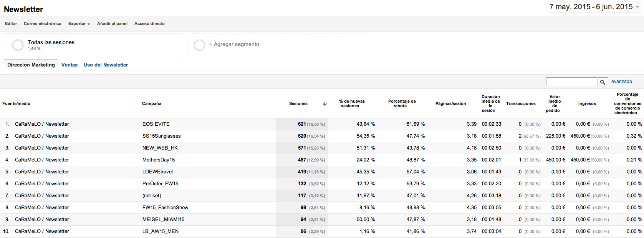Click the NEW_WEB_HK campaign
This screenshot has width=644, height=238.
tap(160, 148)
